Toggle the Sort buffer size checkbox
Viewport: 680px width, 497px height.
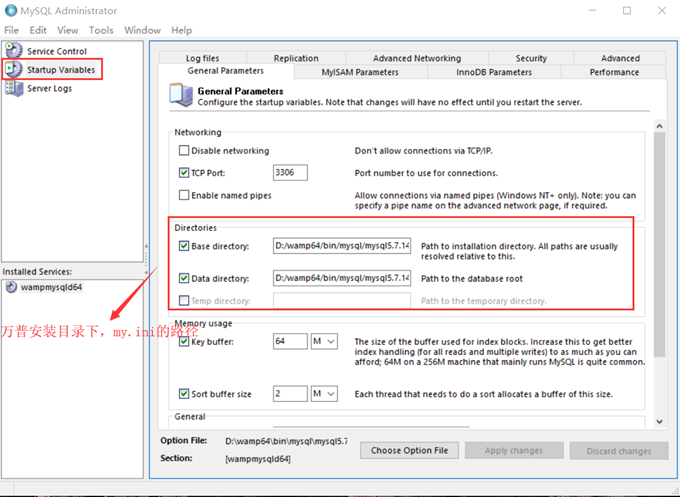[x=184, y=394]
